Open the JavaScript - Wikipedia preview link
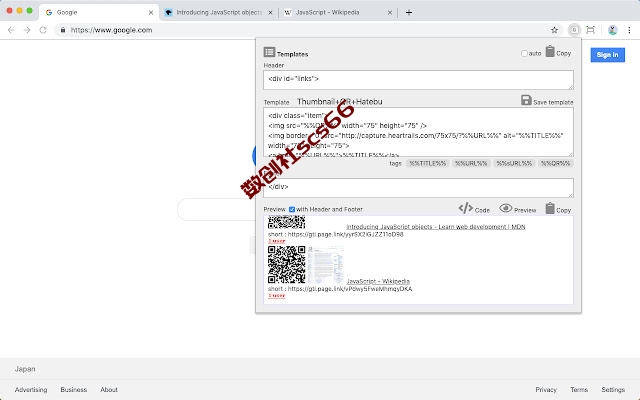Viewport: 640px width, 400px height. 378,281
